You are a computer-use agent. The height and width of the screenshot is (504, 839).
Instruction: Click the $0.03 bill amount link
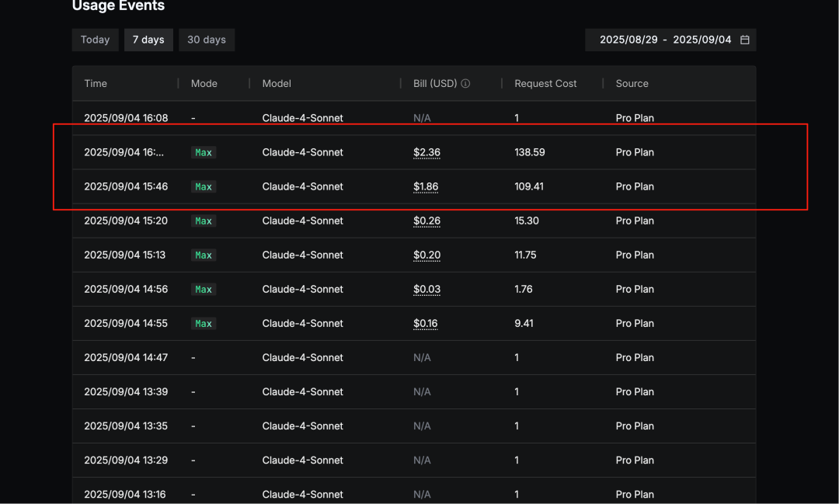426,290
